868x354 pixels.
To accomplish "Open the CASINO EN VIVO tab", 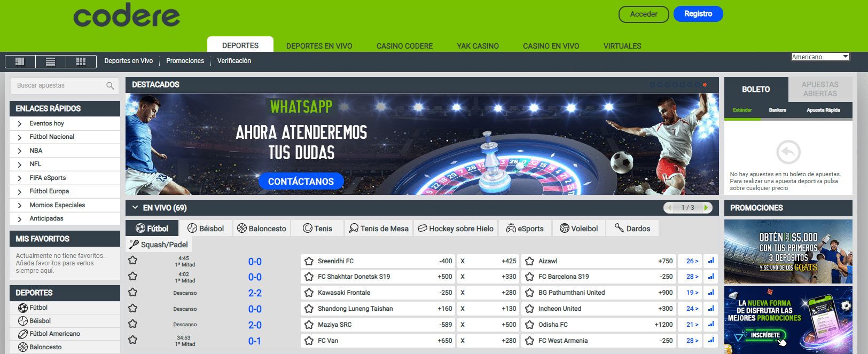I will 551,46.
